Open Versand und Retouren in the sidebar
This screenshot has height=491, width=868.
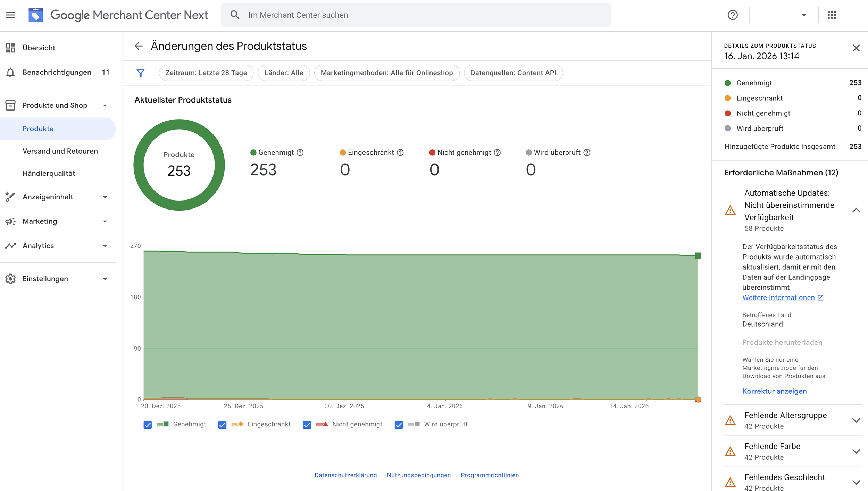[x=60, y=151]
